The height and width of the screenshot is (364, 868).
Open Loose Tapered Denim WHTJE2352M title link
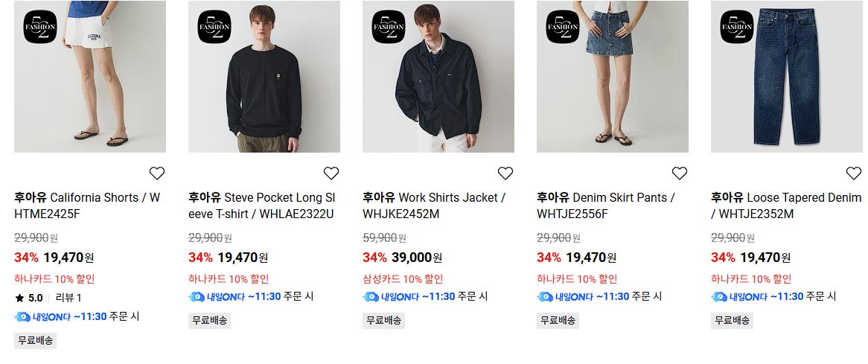point(786,205)
